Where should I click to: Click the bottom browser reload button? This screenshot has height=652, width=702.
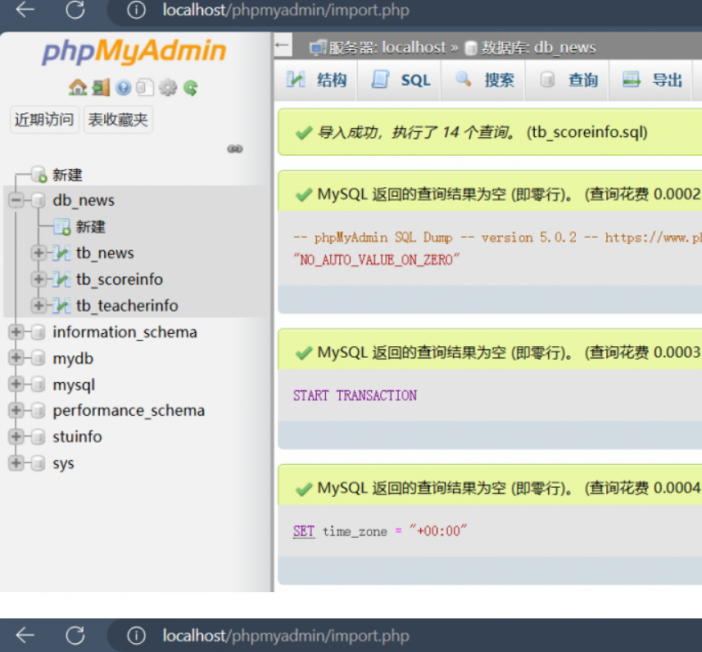[75, 635]
